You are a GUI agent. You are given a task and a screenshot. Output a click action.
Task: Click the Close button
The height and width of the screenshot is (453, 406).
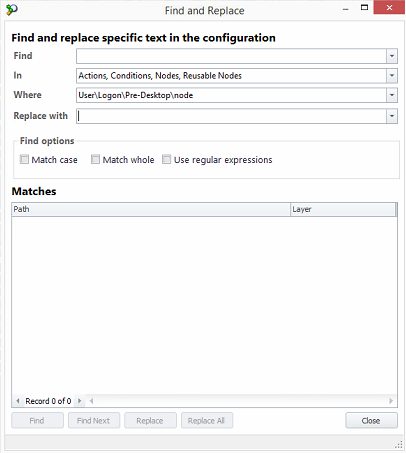click(371, 420)
